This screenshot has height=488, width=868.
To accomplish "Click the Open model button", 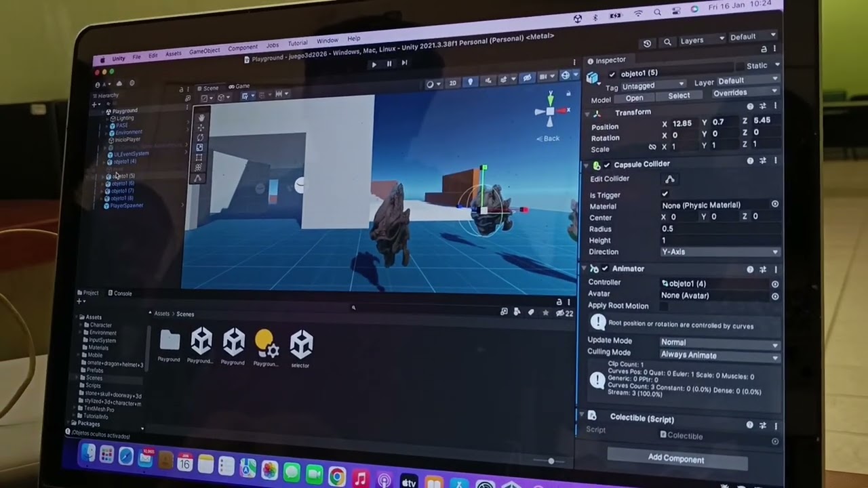I will click(634, 98).
